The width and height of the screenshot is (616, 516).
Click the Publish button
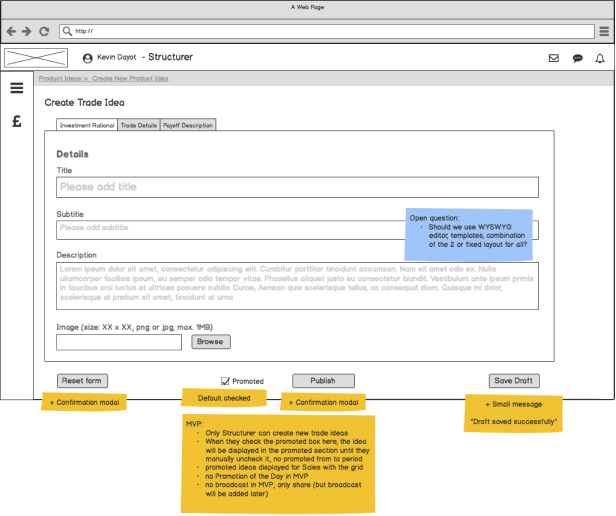323,381
